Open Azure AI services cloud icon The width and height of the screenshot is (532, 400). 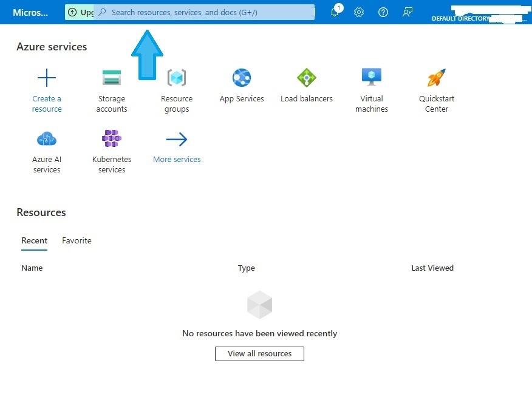47,138
